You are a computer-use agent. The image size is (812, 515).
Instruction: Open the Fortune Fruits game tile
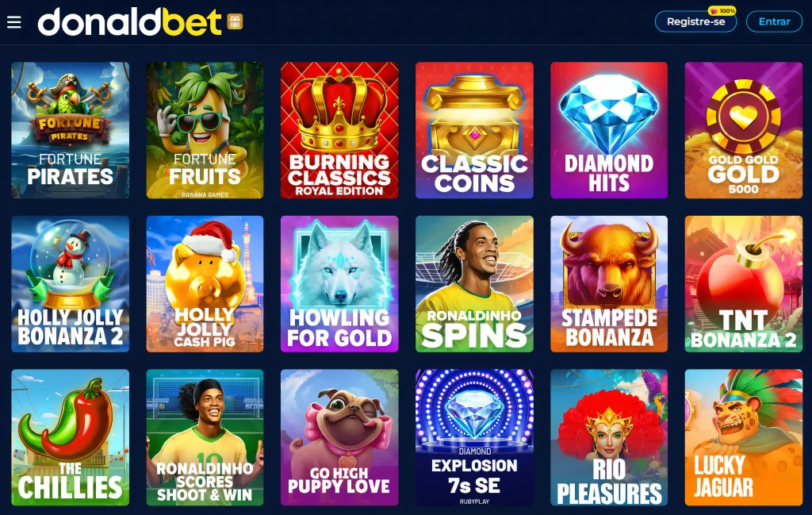click(205, 130)
